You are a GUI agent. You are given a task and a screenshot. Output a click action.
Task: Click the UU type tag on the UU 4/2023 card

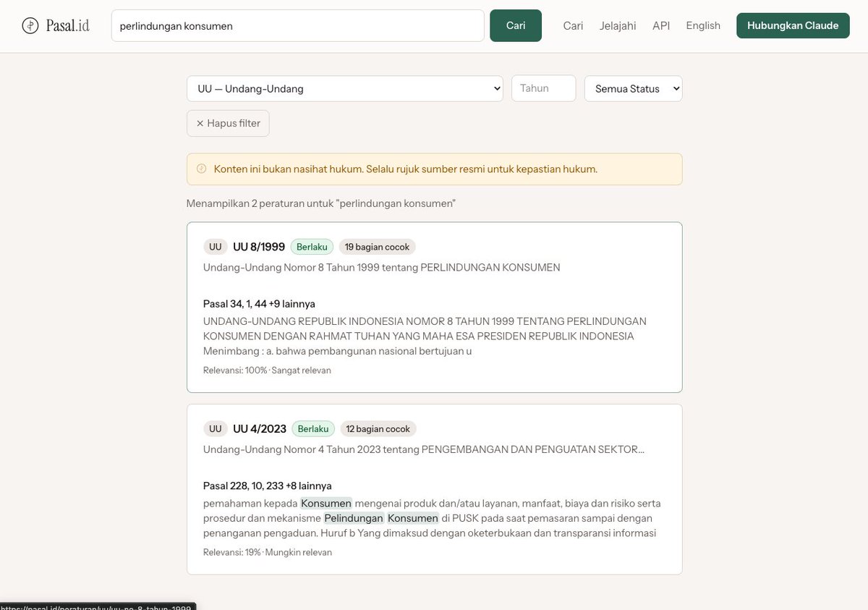tap(216, 428)
